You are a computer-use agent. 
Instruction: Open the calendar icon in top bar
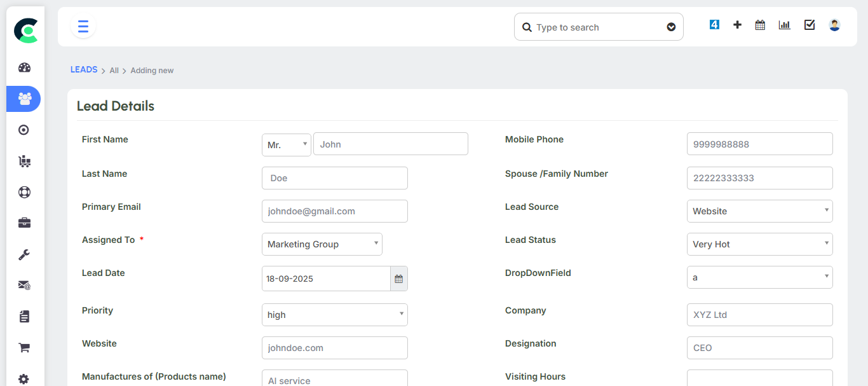click(x=760, y=24)
